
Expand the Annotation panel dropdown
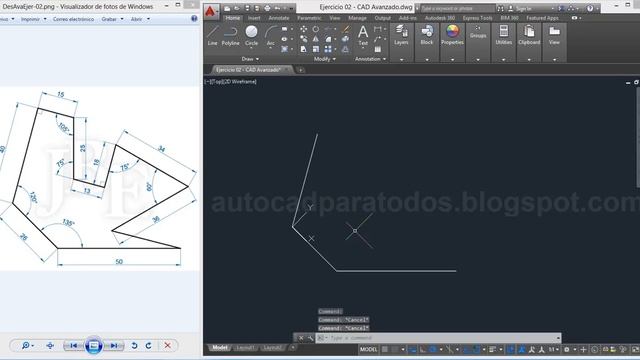370,59
